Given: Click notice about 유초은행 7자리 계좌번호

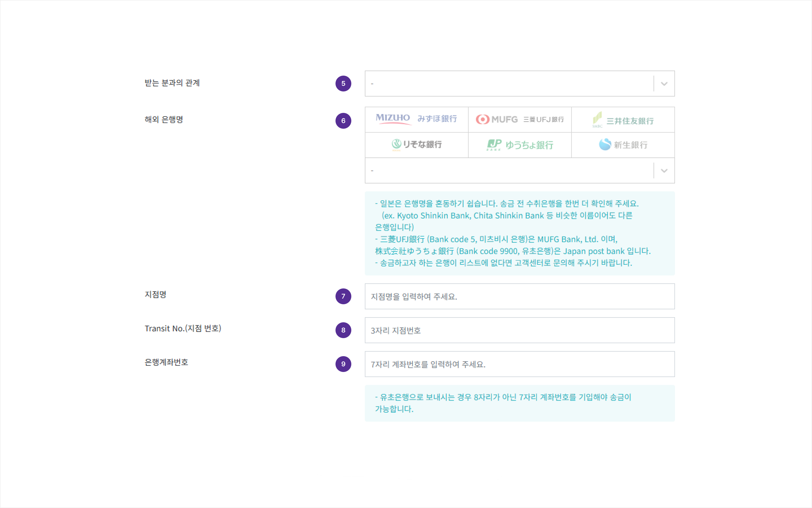Looking at the screenshot, I should pyautogui.click(x=503, y=403).
